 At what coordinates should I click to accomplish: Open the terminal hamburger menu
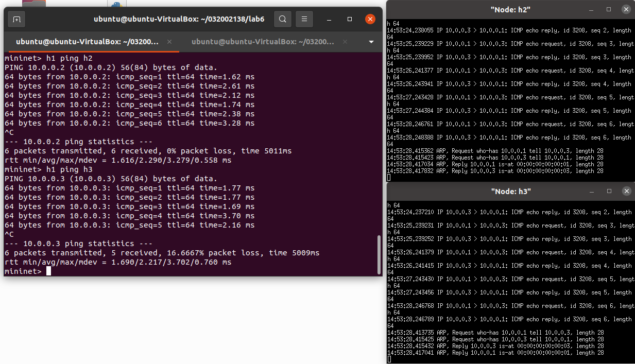304,20
